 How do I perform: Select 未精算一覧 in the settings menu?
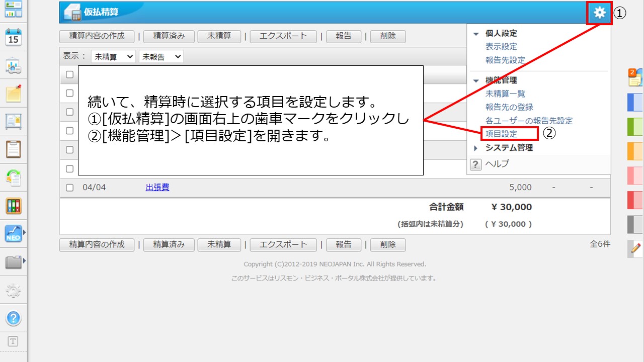pyautogui.click(x=505, y=94)
